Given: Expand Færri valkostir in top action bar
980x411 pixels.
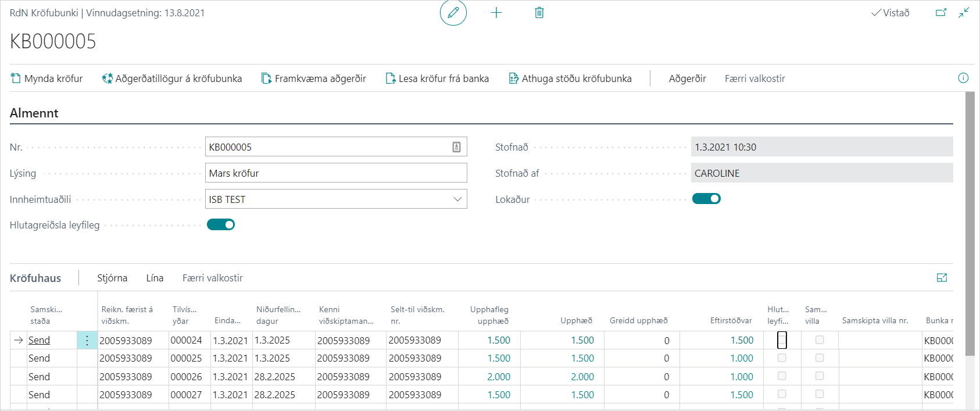Looking at the screenshot, I should (x=754, y=78).
